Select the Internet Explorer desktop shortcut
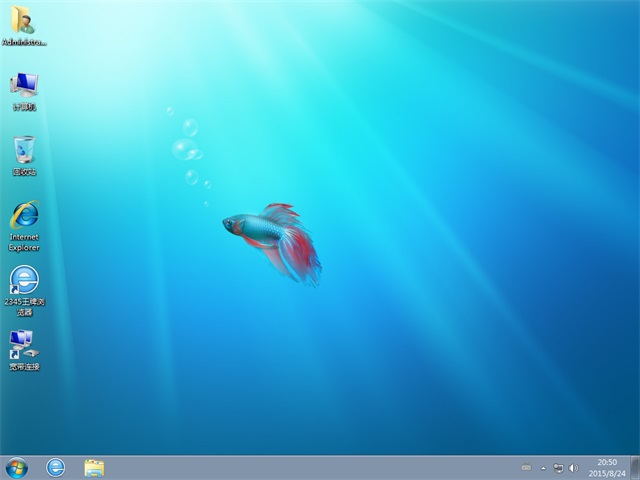Viewport: 640px width, 480px height. 24,214
